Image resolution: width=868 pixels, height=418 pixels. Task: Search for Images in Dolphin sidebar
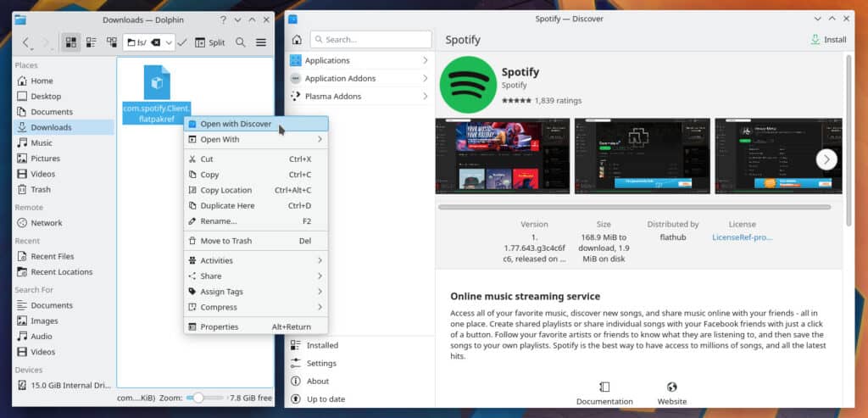(x=64, y=320)
